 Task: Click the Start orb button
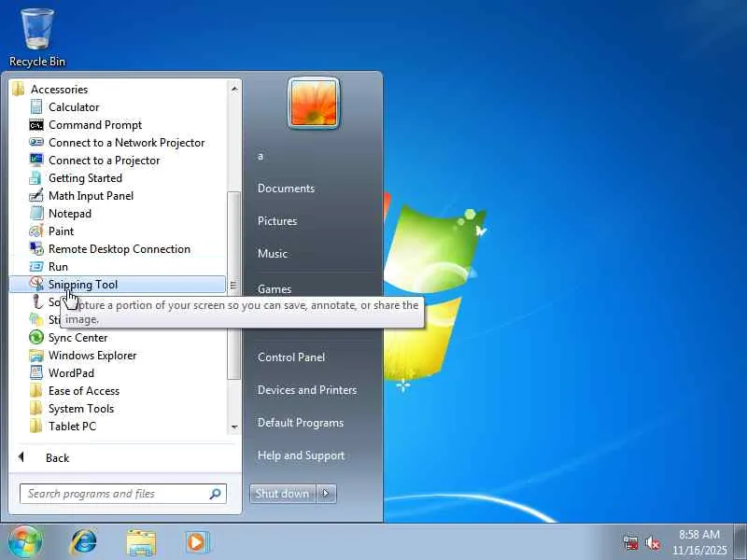click(x=25, y=542)
